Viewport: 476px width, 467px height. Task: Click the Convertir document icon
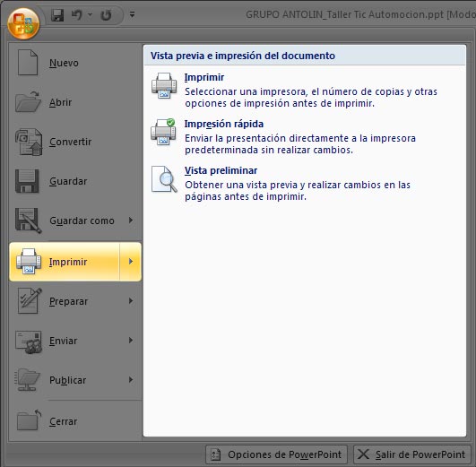tap(29, 142)
